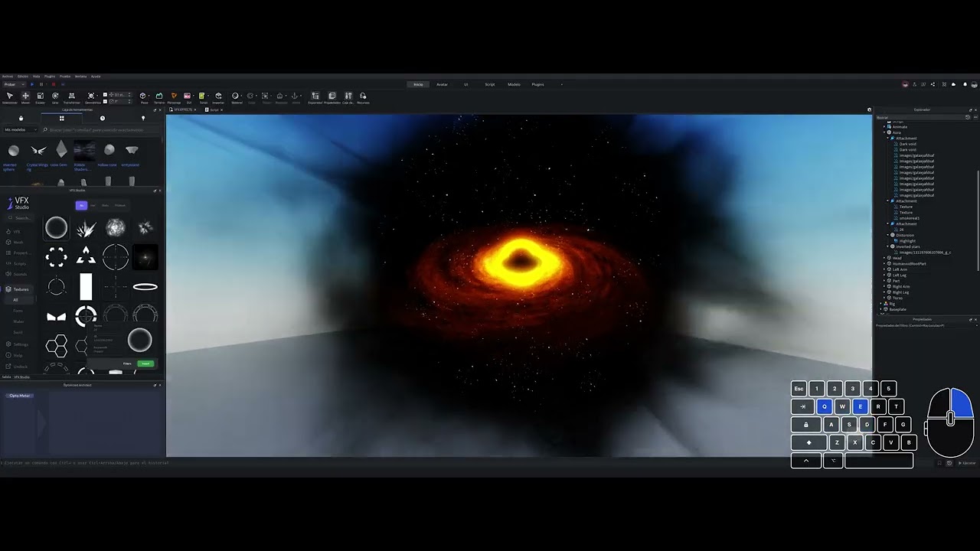The image size is (980, 551).
Task: Open Textures category in VFX Studio
Action: pyautogui.click(x=18, y=289)
